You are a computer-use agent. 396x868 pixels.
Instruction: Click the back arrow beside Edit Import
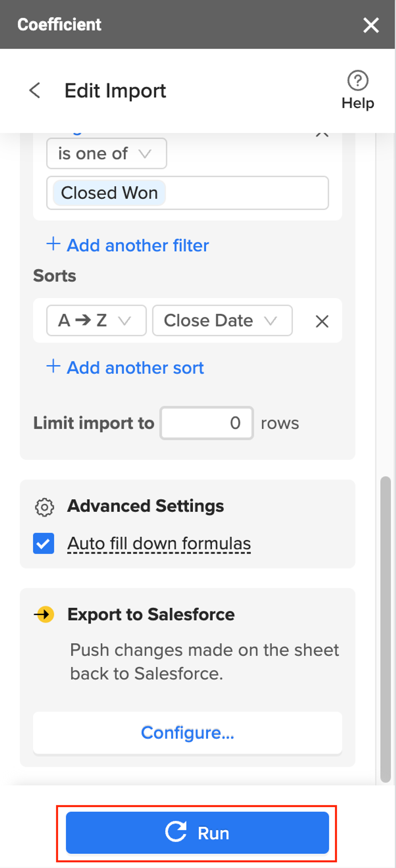(x=35, y=90)
